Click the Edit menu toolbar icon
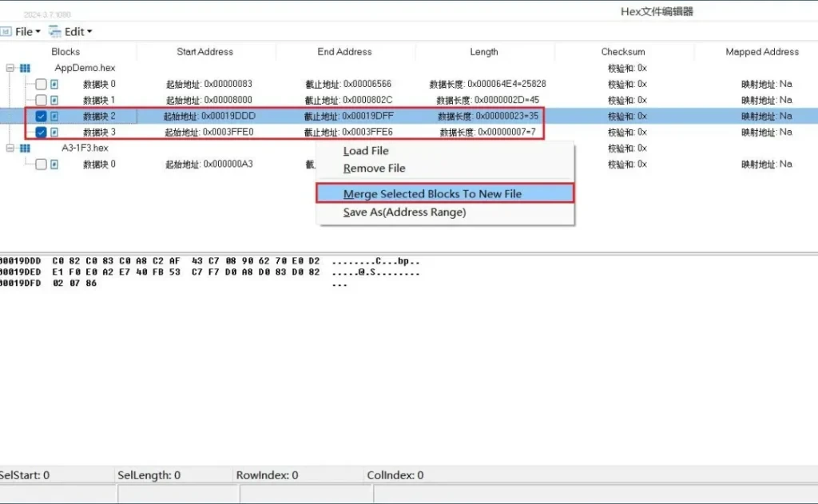This screenshot has height=504, width=818. pos(55,32)
